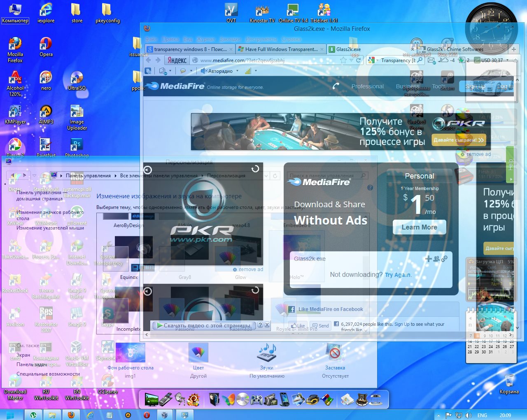Click the TV monitor icon in RocketDock
This screenshot has height=420, width=527.
(151, 399)
